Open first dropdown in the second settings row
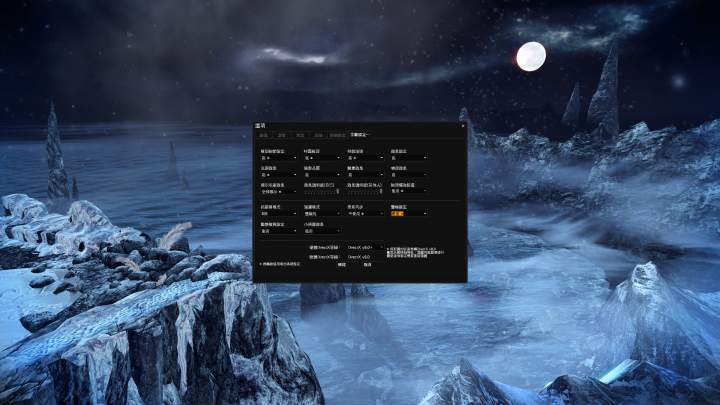This screenshot has height=405, width=720. coord(279,175)
